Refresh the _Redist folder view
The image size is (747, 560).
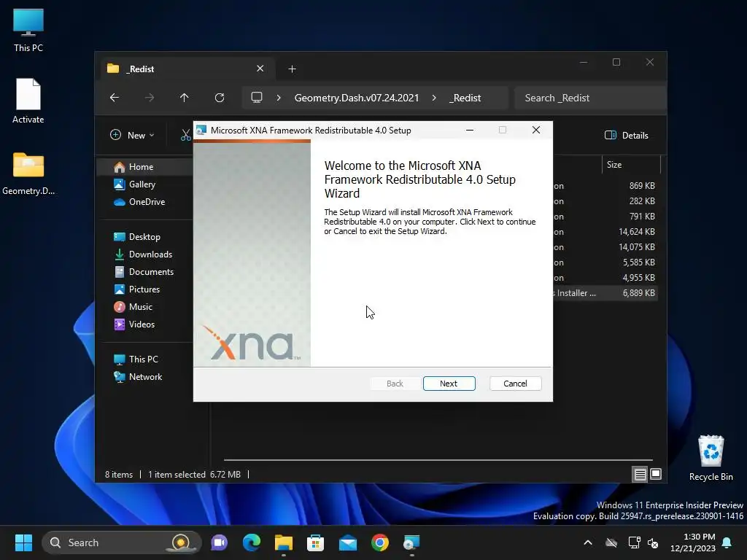click(x=219, y=98)
